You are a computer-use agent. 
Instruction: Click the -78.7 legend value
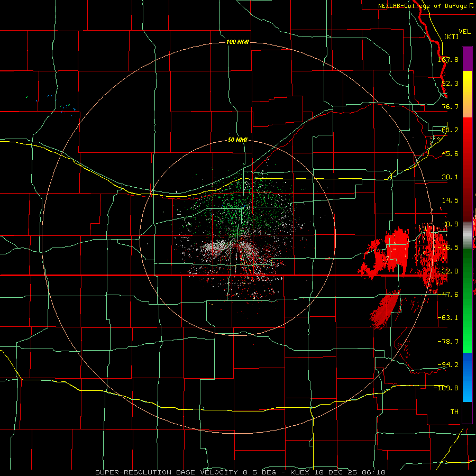click(448, 342)
